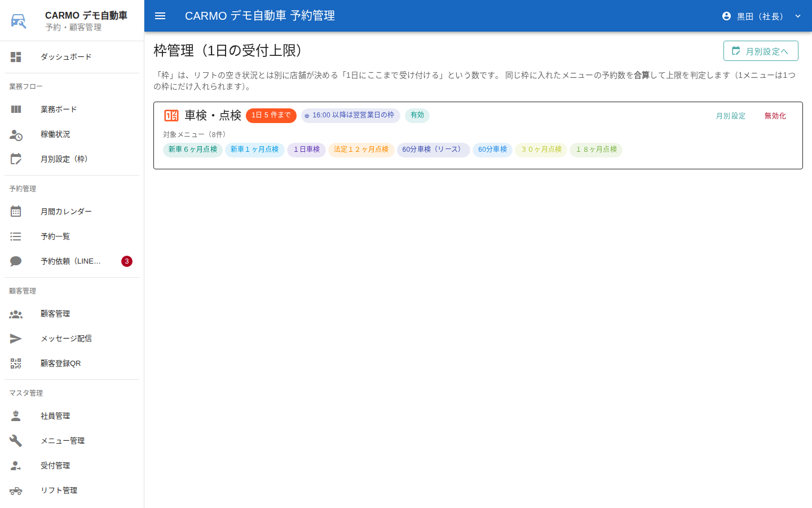Select the 法定１２ヶ月点検 chip

pyautogui.click(x=361, y=150)
